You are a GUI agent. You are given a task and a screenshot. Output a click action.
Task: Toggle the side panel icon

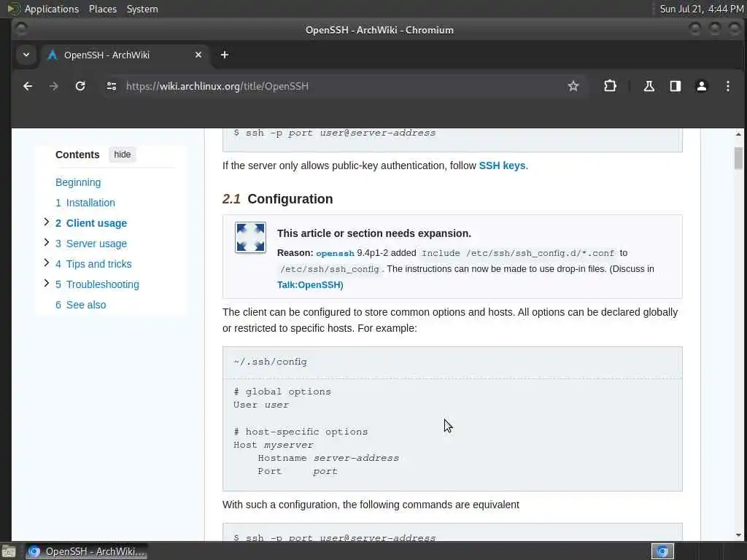675,86
